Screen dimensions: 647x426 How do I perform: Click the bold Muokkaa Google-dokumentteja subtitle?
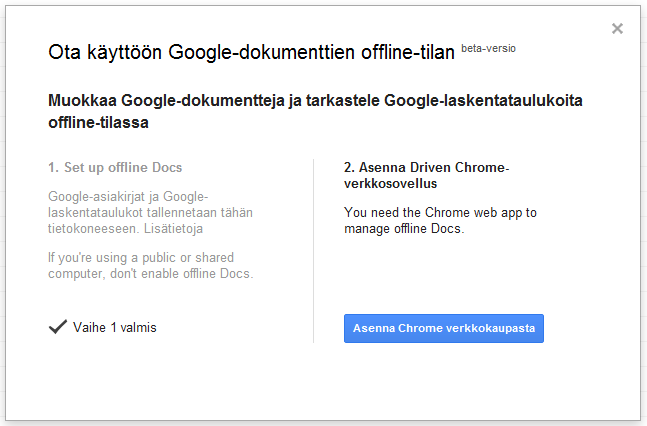[315, 101]
